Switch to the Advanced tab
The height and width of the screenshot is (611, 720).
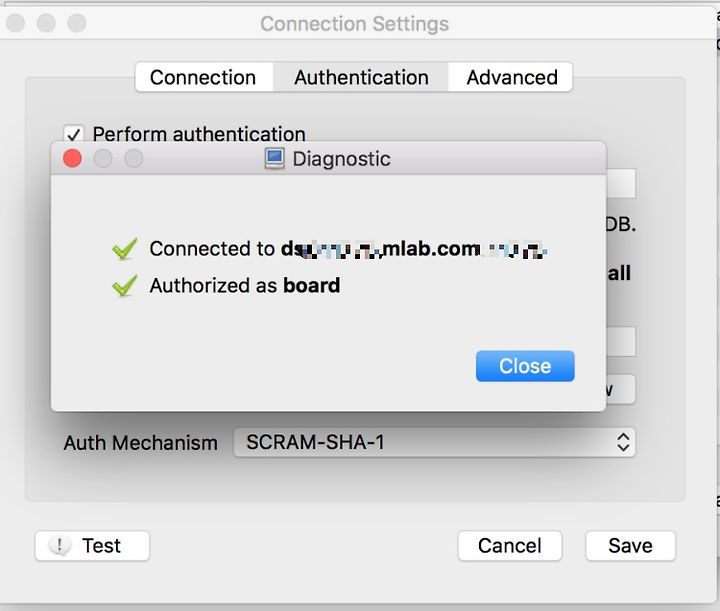[x=512, y=77]
